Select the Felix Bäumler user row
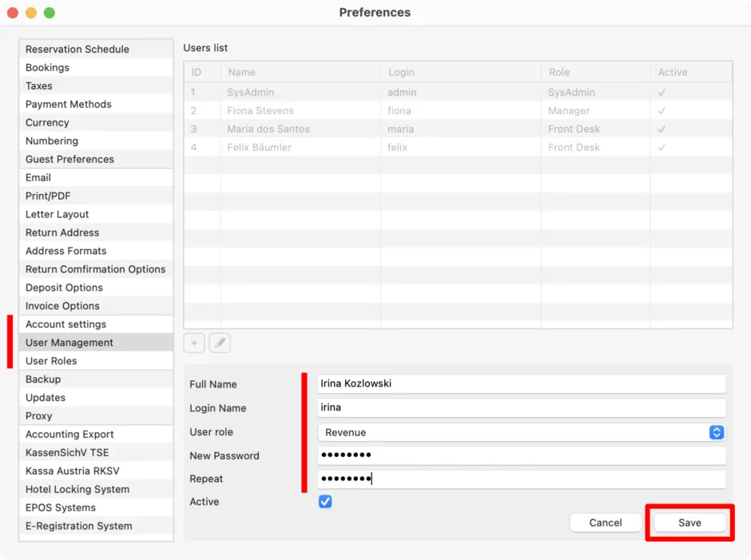This screenshot has height=560, width=751. coord(458,148)
